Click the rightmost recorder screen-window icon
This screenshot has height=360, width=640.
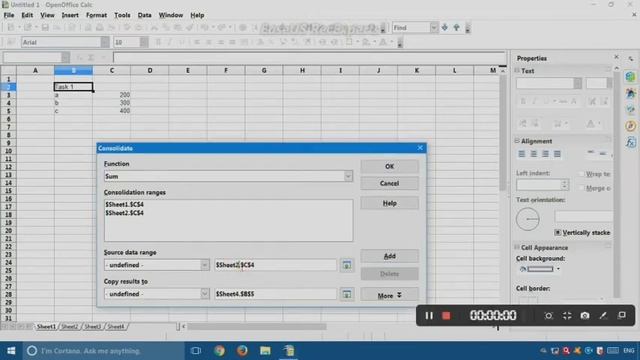coord(622,315)
